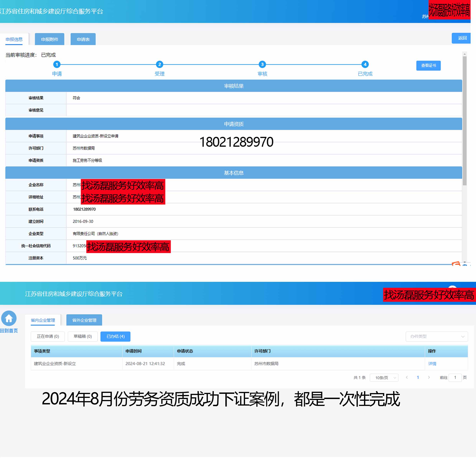The height and width of the screenshot is (458, 476).
Task: Click the 查看证书 button
Action: pos(428,65)
